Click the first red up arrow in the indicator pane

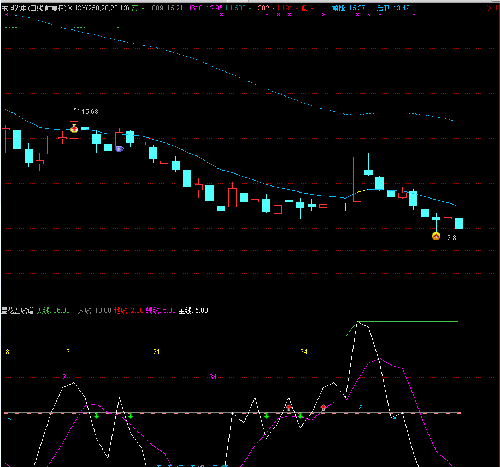point(289,407)
